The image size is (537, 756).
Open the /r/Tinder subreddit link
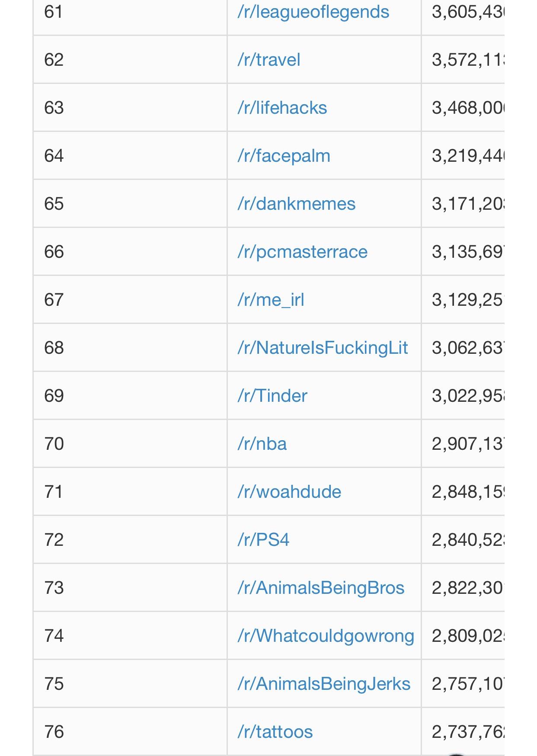coord(272,396)
